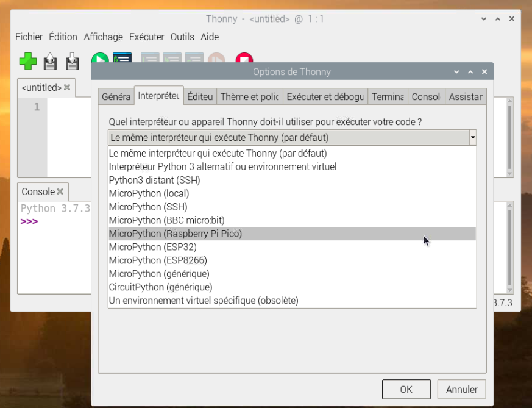Minimize the Options de Thonny dialog
This screenshot has width=532, height=408.
(x=456, y=71)
